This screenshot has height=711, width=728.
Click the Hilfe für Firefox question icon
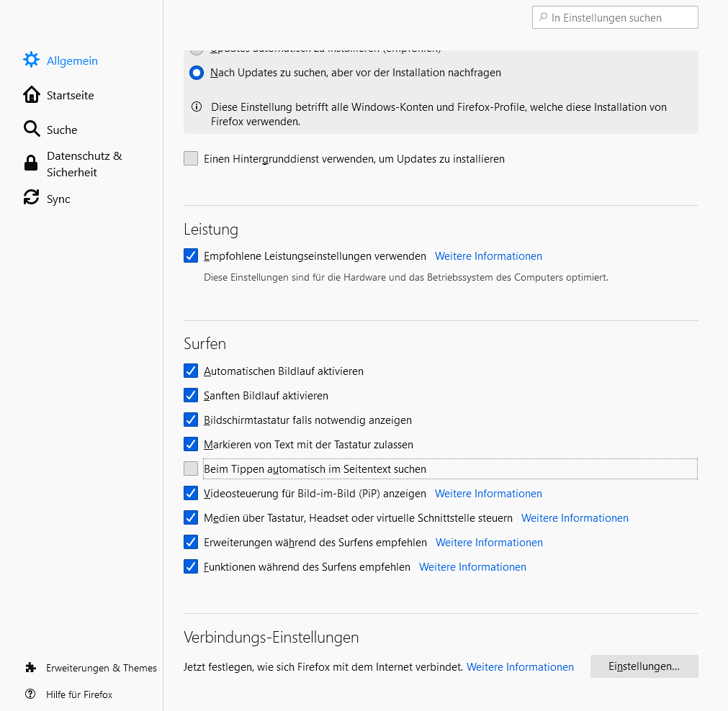tap(30, 694)
